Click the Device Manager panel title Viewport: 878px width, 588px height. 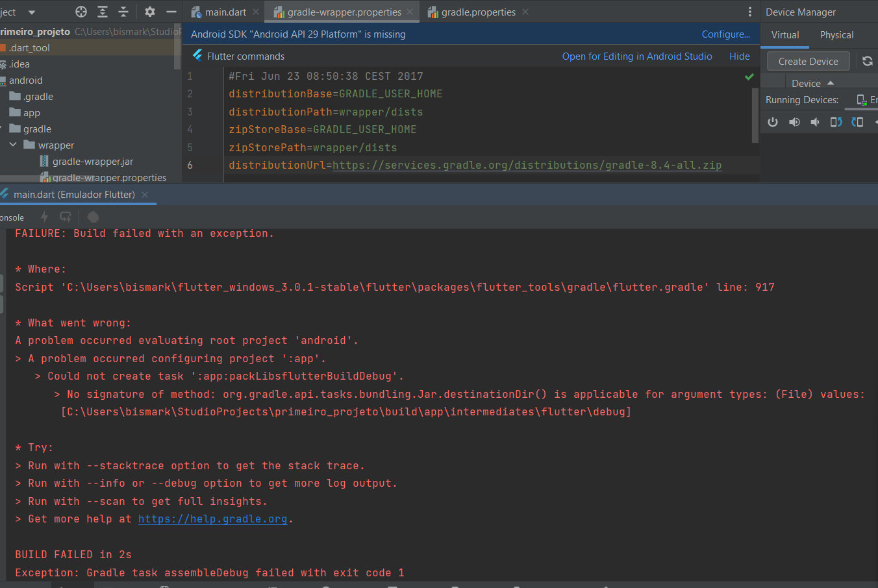(x=801, y=12)
